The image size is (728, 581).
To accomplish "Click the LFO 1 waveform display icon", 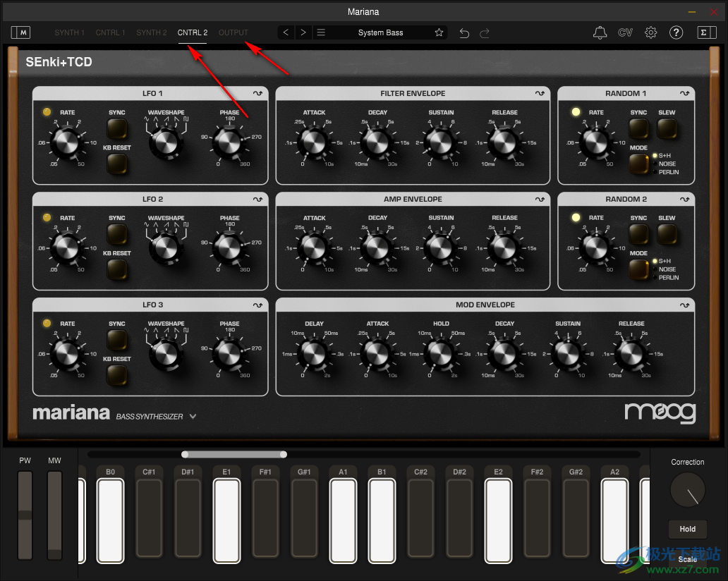I will 257,92.
